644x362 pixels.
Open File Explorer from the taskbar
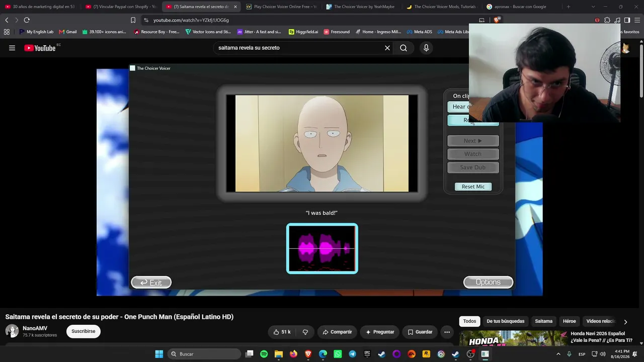click(x=279, y=354)
